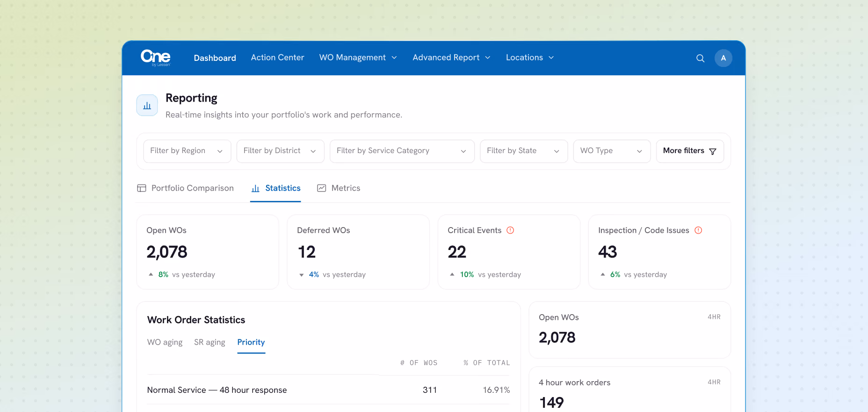Click the funnel icon in More filters
868x412 pixels.
tap(713, 151)
